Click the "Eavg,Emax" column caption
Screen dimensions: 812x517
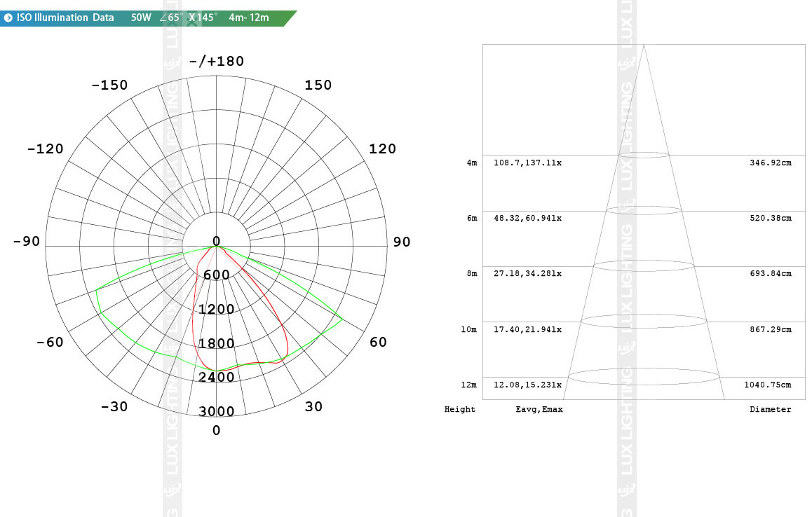pos(539,409)
